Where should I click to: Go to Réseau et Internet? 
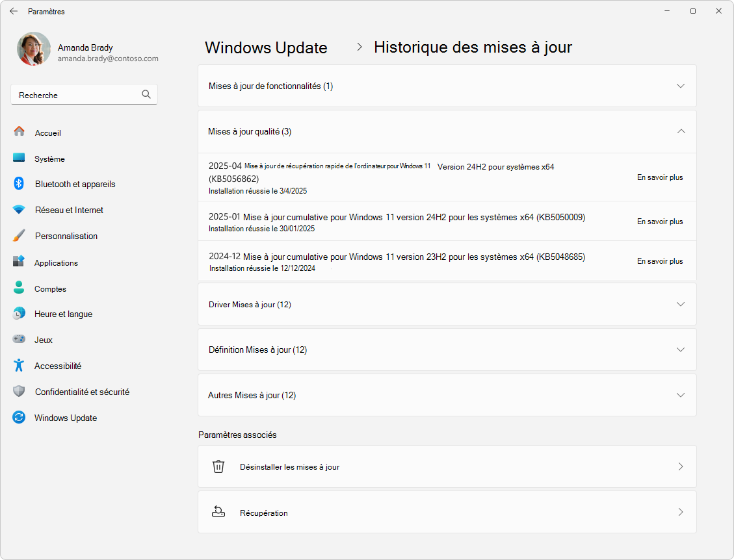[69, 210]
